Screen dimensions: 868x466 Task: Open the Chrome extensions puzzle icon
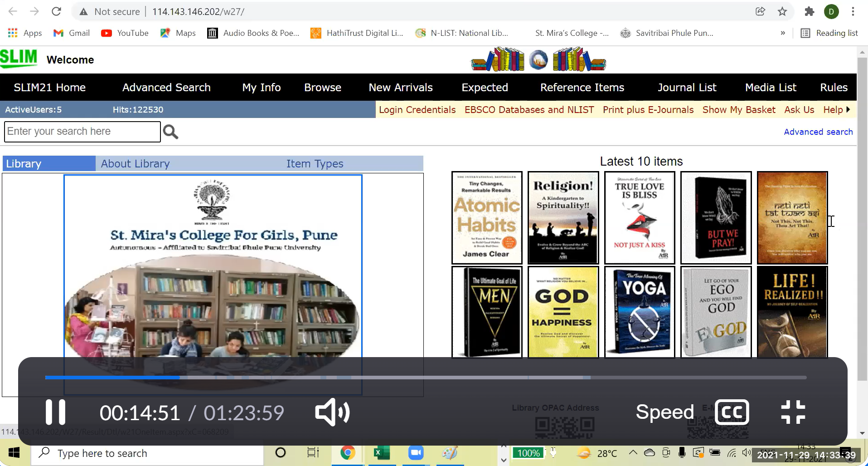810,11
